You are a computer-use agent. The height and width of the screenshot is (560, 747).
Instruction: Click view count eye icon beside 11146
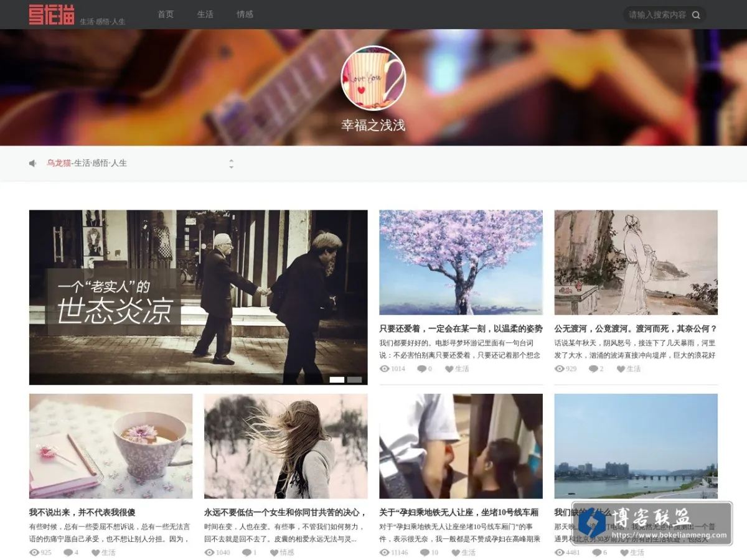(384, 553)
